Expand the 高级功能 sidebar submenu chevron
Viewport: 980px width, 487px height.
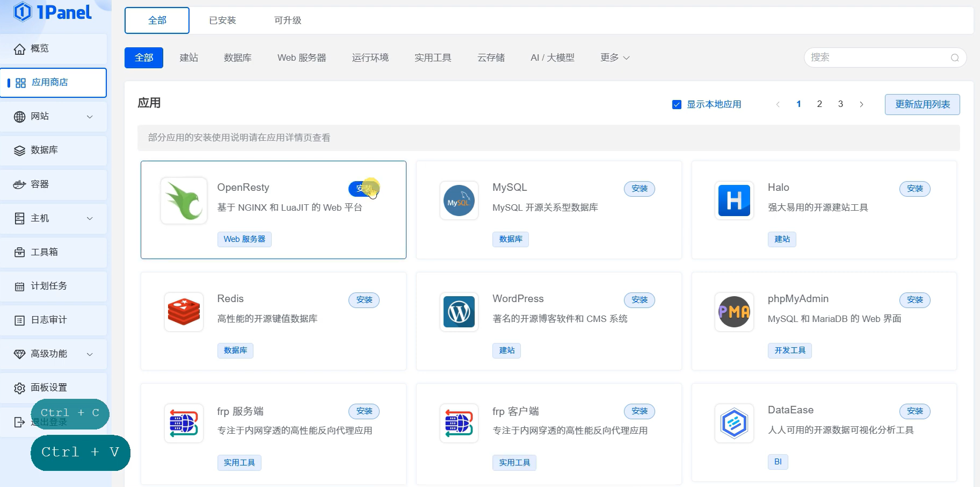click(90, 354)
